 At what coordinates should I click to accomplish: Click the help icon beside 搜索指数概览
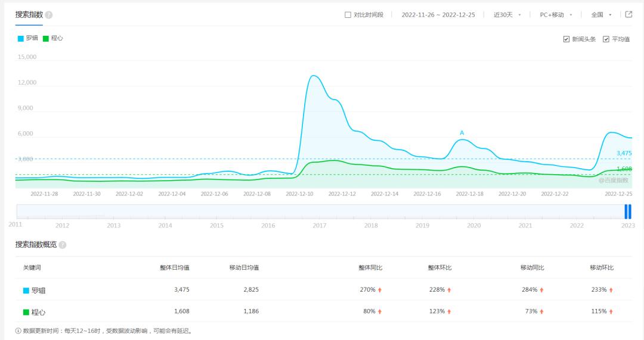point(63,245)
